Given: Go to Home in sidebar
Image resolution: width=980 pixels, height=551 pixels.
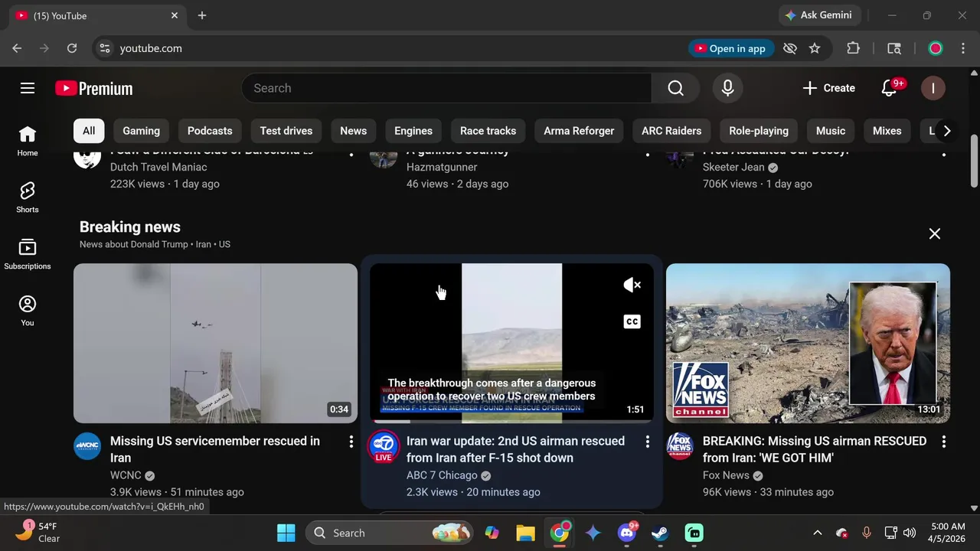Looking at the screenshot, I should click(28, 142).
